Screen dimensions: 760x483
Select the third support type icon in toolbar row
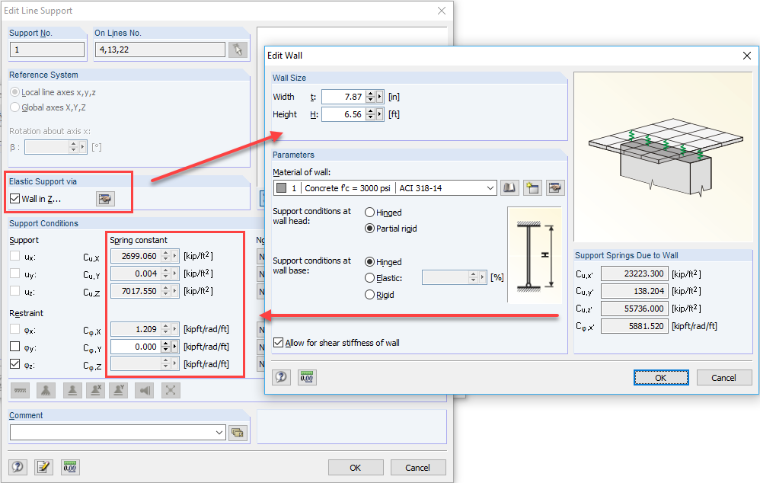point(72,390)
